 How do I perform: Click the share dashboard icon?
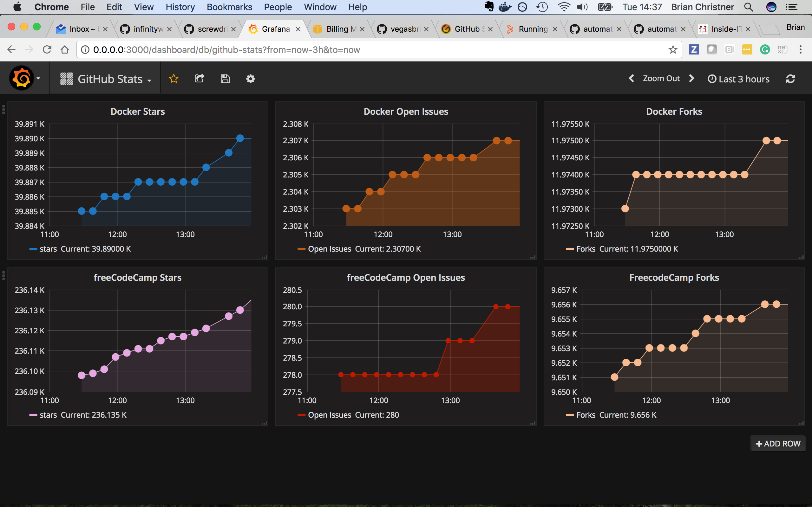(199, 78)
